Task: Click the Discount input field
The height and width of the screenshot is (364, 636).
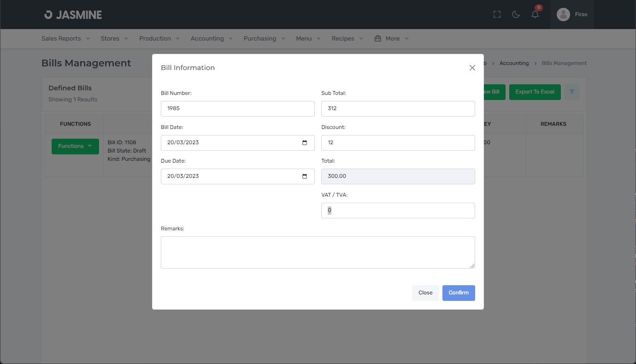Action: [398, 143]
